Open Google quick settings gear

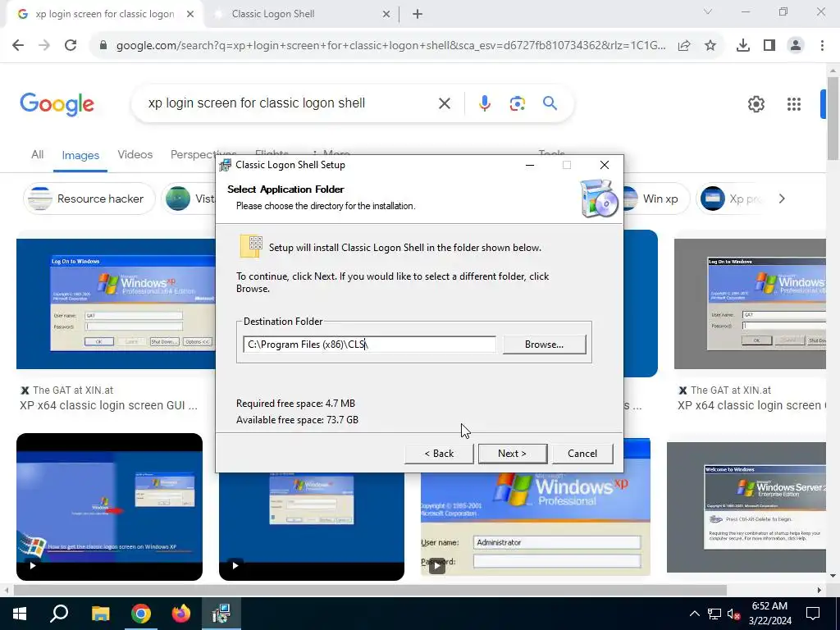point(756,104)
